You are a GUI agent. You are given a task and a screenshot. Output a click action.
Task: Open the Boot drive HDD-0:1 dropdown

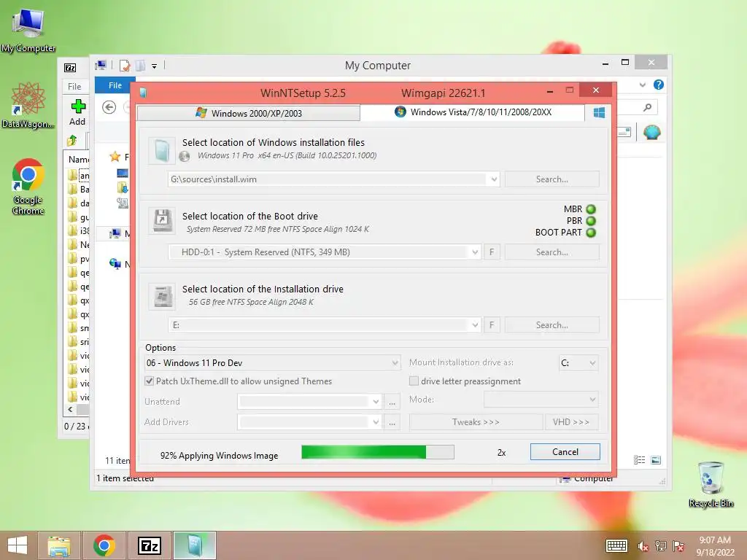475,252
